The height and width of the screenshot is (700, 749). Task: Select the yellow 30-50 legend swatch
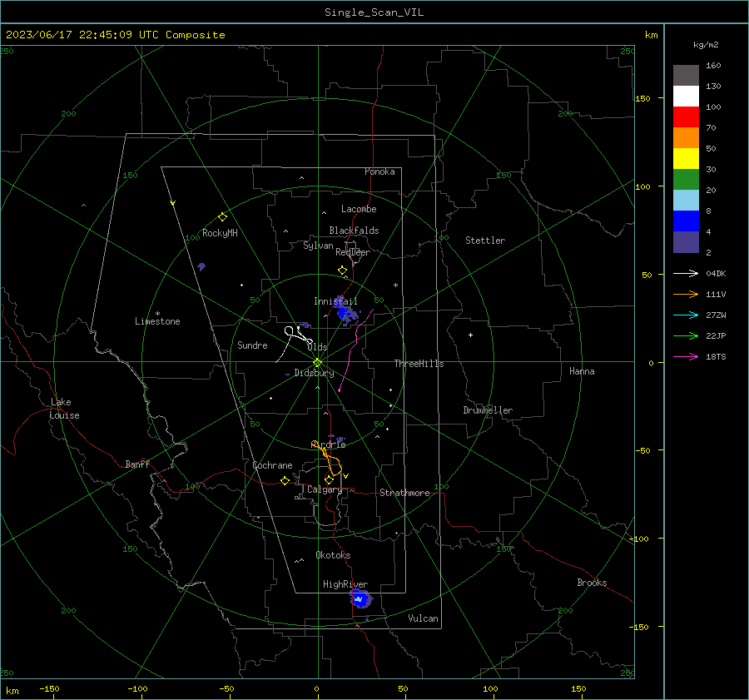coord(686,159)
